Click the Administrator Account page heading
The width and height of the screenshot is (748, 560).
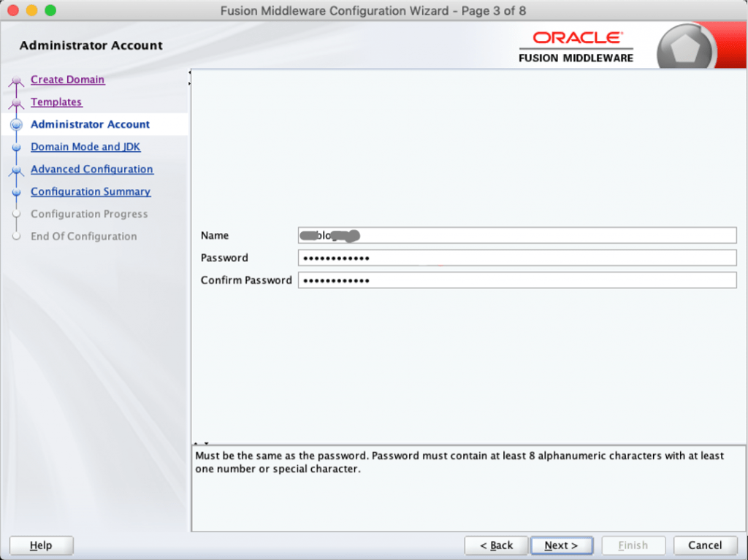coord(91,45)
